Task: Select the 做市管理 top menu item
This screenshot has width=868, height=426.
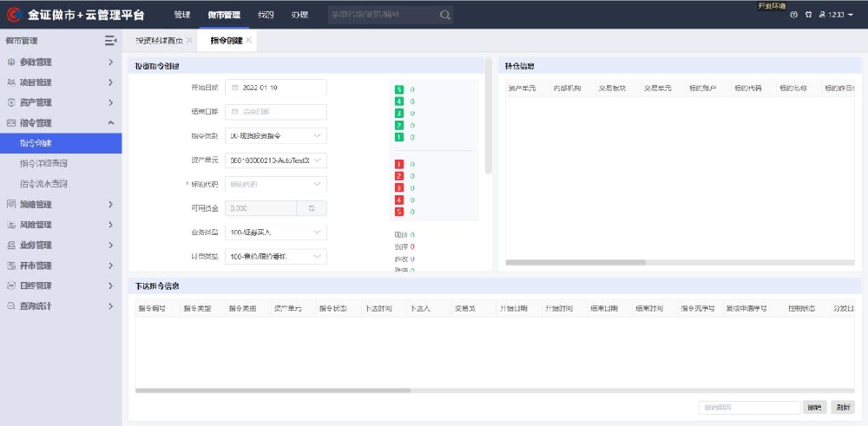Action: (224, 15)
